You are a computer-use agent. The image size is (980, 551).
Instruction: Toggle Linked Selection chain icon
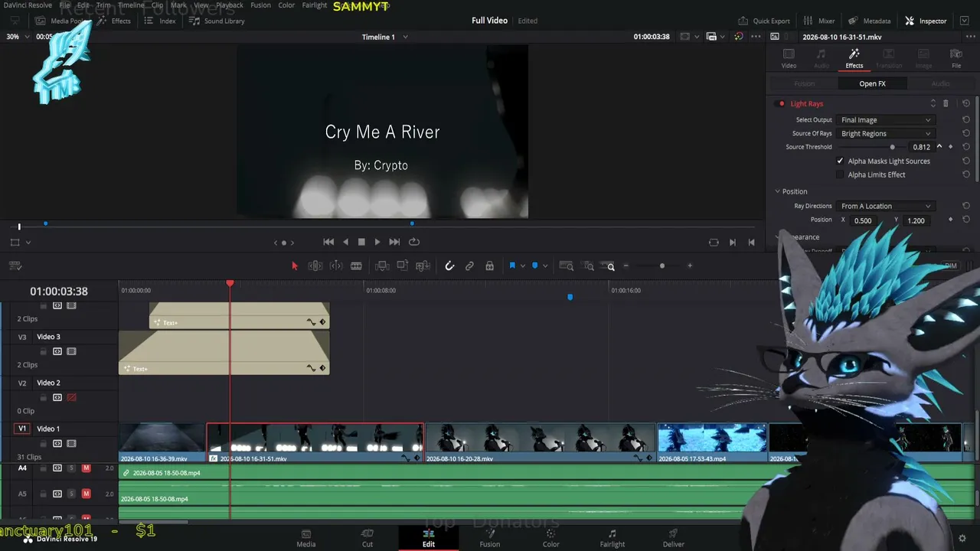coord(469,266)
